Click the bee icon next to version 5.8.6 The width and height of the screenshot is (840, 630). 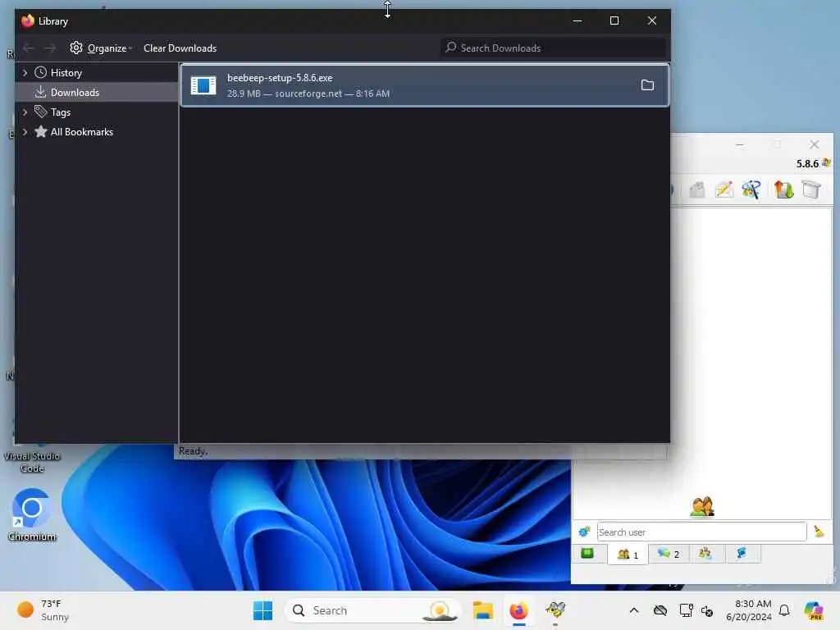coord(827,162)
